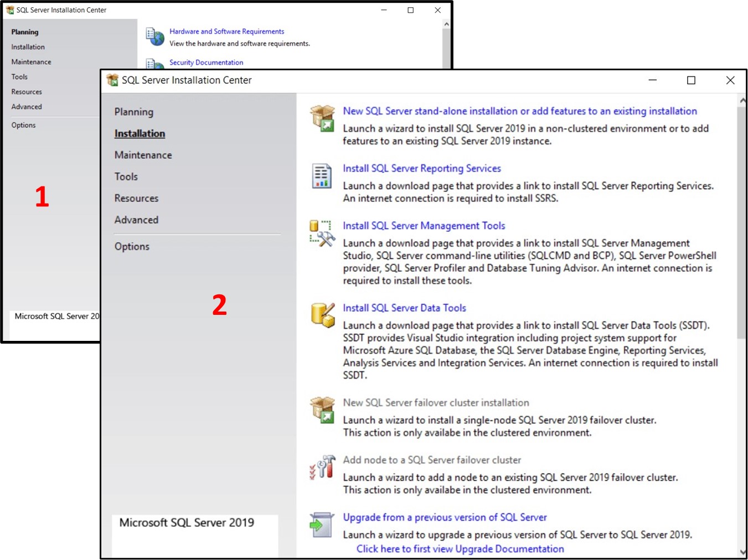Minimize the back Installation Center window
Image resolution: width=748 pixels, height=560 pixels.
(384, 10)
